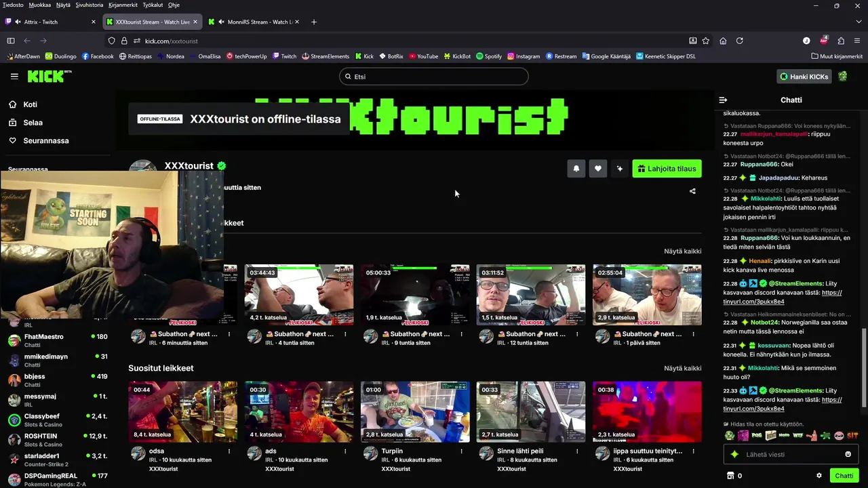Share the channel via share icon
868x488 pixels.
(692, 191)
